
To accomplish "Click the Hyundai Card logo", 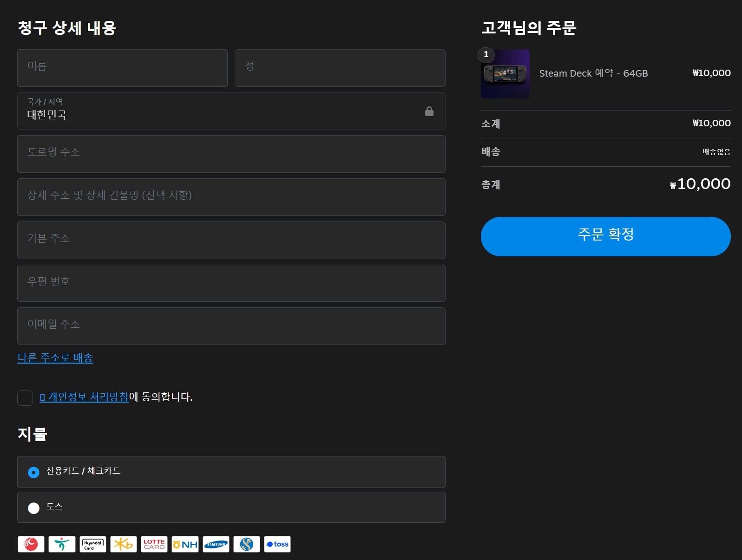I will (93, 544).
